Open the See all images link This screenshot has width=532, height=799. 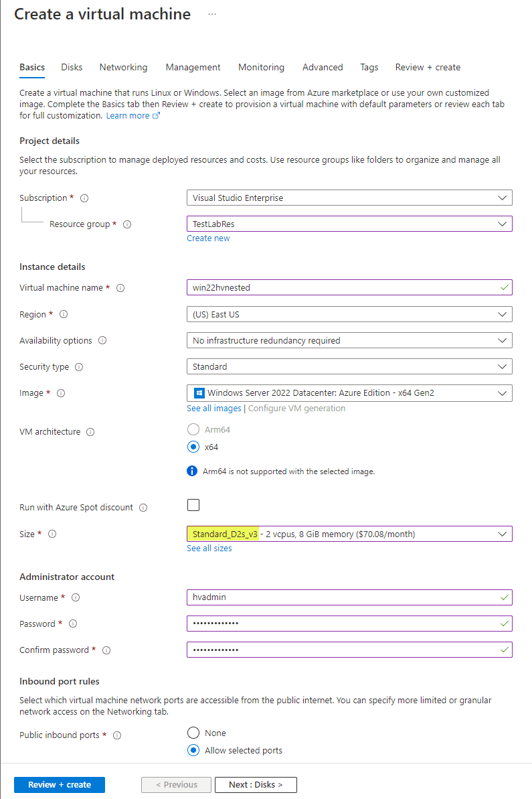tap(214, 408)
